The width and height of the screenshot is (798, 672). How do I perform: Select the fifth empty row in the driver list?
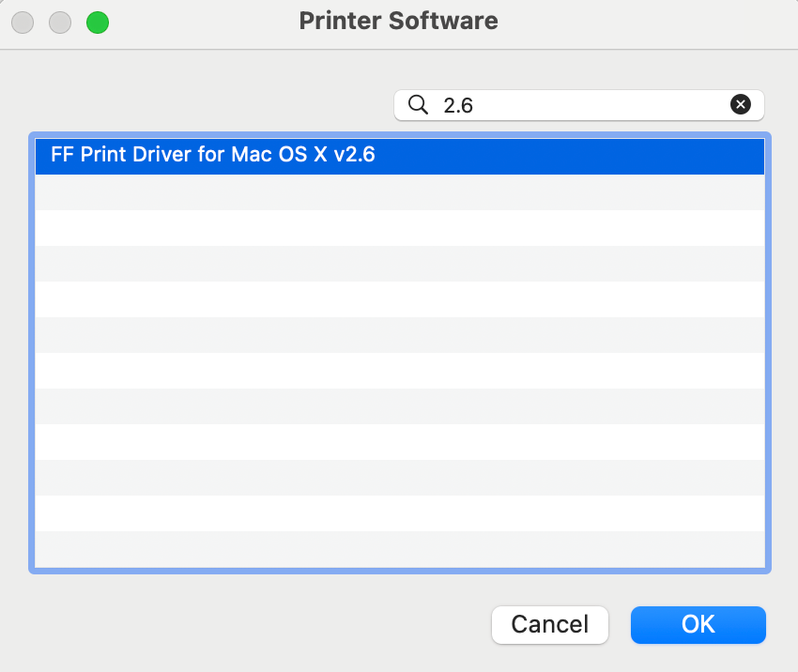(x=400, y=335)
